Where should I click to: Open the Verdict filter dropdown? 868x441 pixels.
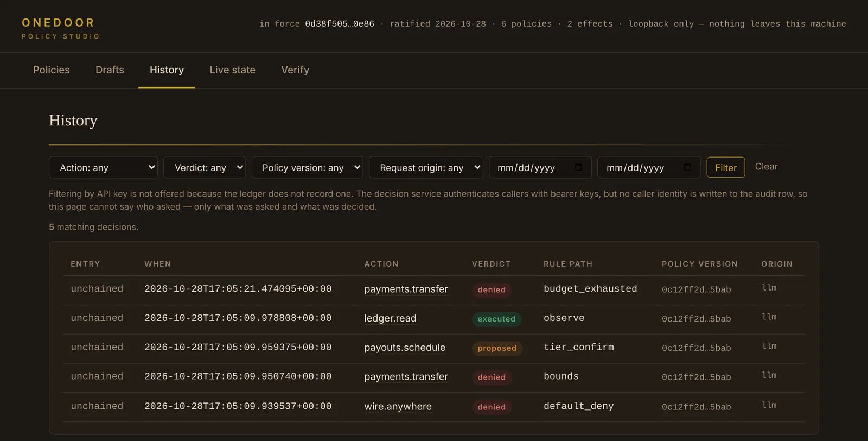[205, 167]
